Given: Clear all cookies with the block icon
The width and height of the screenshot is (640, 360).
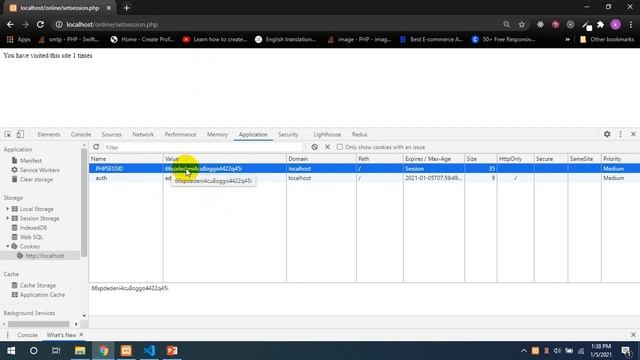Looking at the screenshot, I should [314, 147].
